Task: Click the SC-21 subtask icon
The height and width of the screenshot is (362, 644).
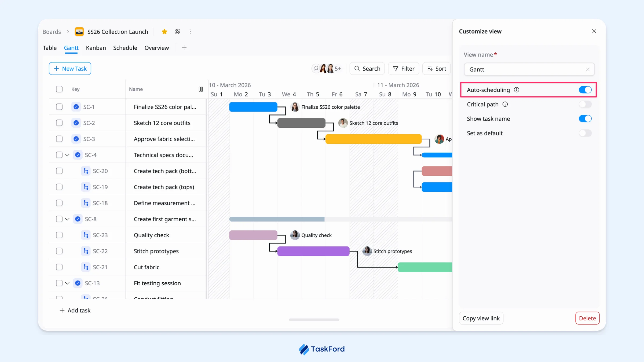Action: pyautogui.click(x=86, y=267)
